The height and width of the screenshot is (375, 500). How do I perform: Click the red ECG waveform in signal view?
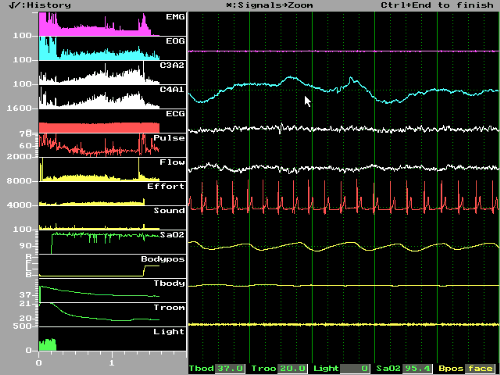(343, 198)
